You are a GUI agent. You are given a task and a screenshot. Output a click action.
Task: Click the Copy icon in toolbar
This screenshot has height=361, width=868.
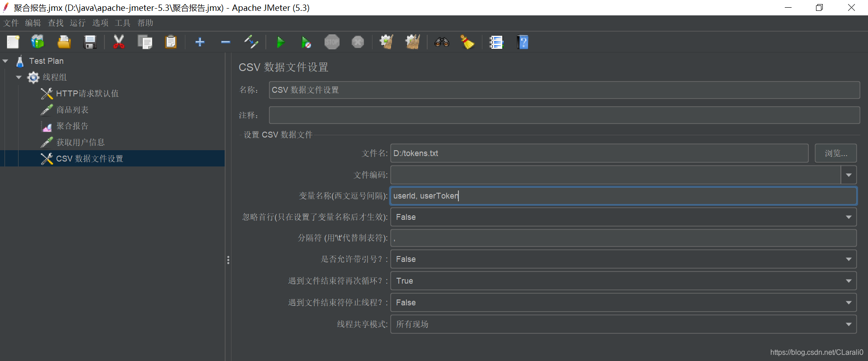(x=145, y=42)
